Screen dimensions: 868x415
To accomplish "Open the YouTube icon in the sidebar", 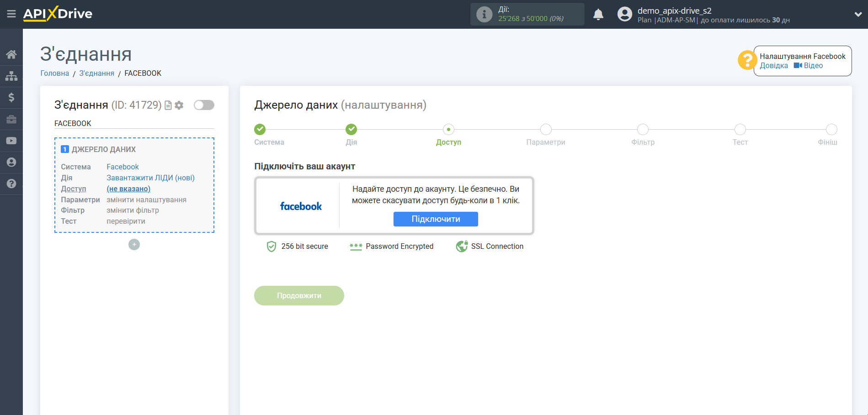I will (11, 140).
